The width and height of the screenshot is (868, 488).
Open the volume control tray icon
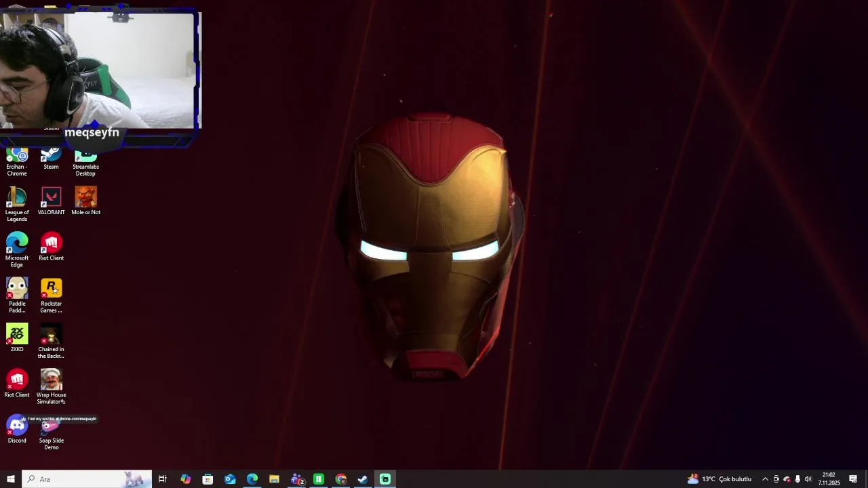coord(808,479)
